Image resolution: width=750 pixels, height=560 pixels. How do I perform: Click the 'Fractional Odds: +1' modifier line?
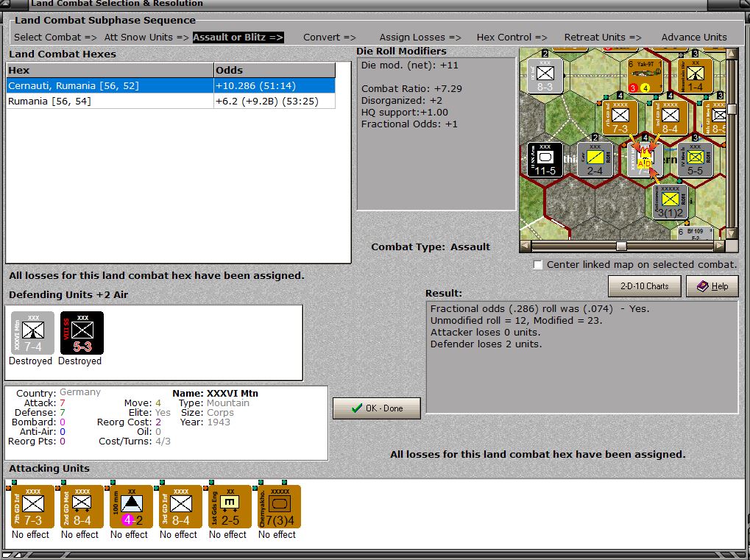pos(409,124)
